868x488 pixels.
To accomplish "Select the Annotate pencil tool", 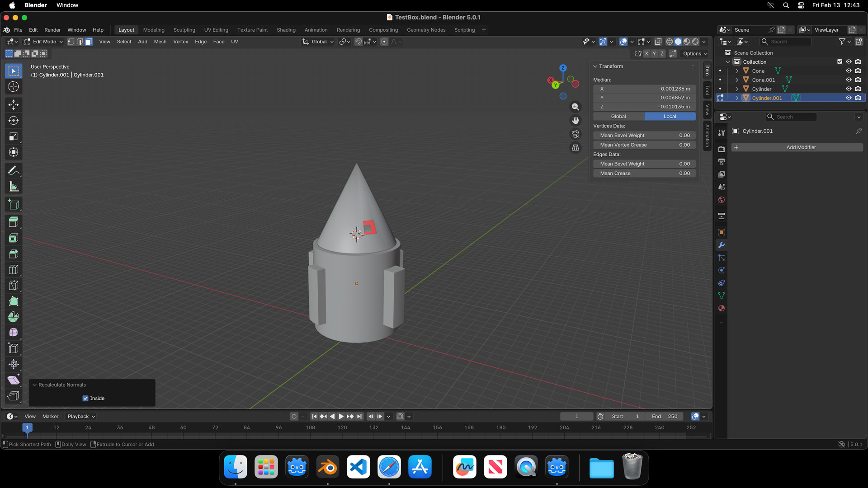I will click(x=14, y=171).
